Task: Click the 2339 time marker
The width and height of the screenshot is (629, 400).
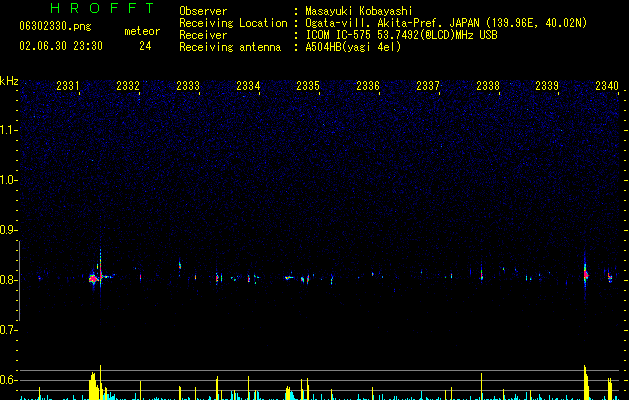Action: point(547,85)
